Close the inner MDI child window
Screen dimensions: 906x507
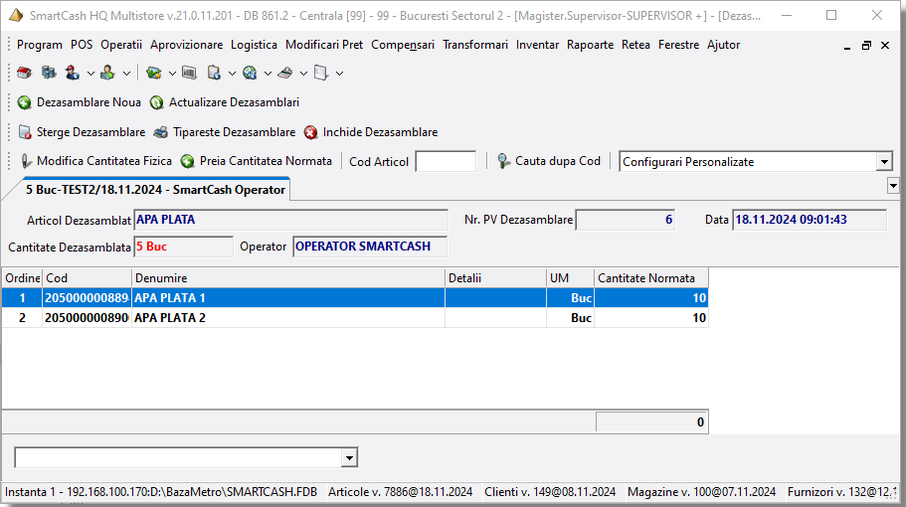coord(885,45)
